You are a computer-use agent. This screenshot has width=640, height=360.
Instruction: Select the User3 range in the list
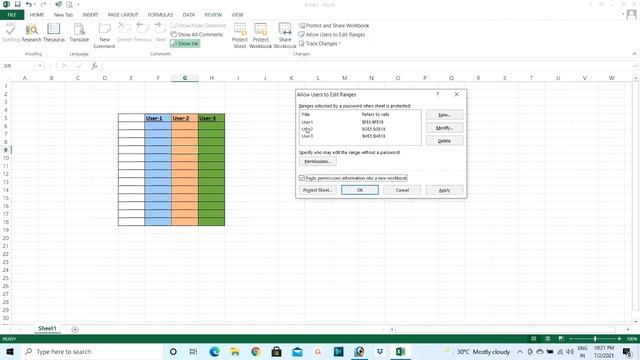360,136
